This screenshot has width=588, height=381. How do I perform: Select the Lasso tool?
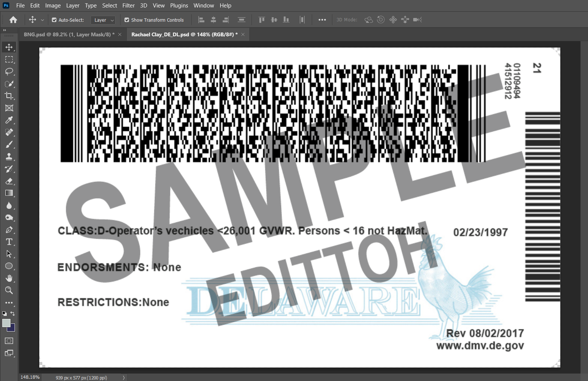click(x=9, y=71)
